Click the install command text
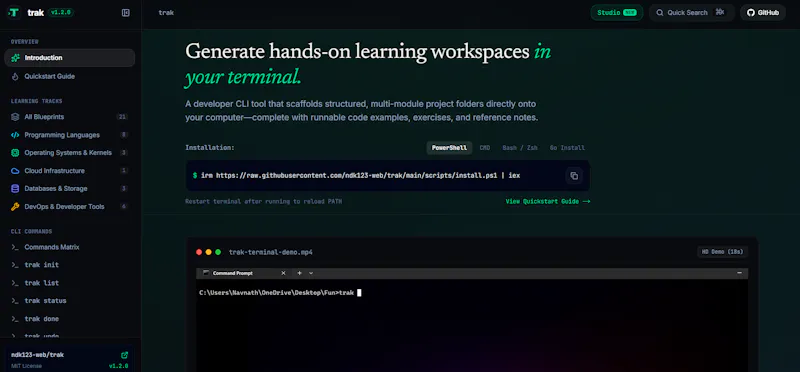Screen dimensions: 800x372 (x=360, y=176)
